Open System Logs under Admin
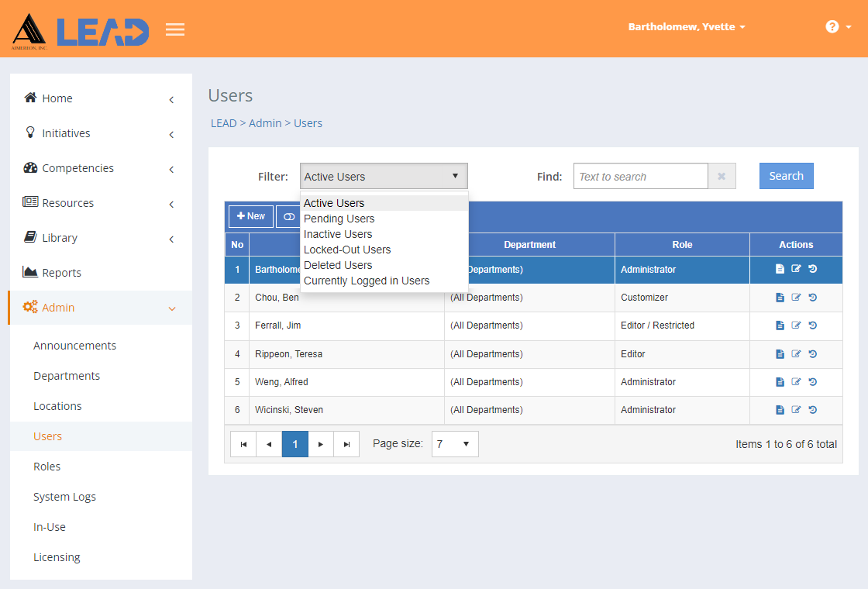Viewport: 868px width, 589px height. point(64,497)
